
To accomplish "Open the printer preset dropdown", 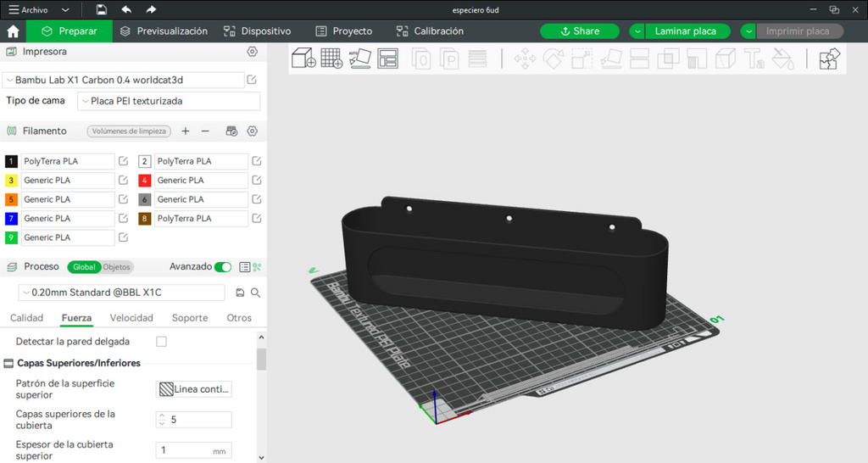I will coord(124,80).
